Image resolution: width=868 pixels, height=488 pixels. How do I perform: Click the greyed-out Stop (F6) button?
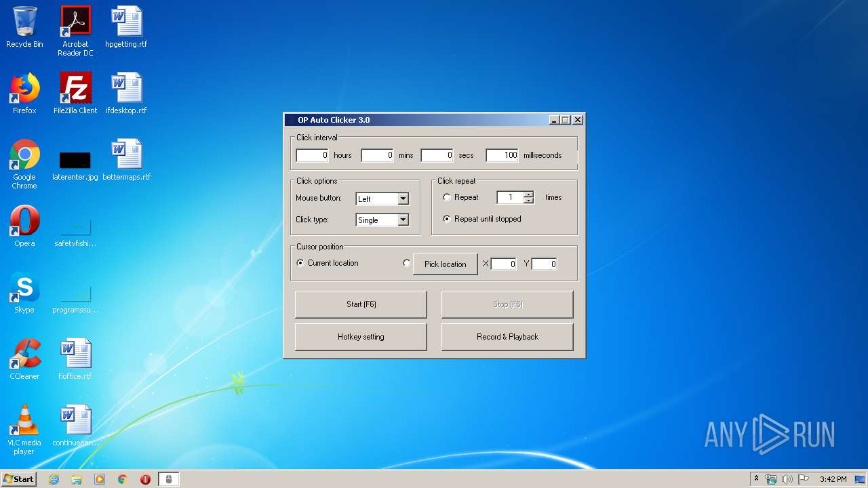(507, 304)
